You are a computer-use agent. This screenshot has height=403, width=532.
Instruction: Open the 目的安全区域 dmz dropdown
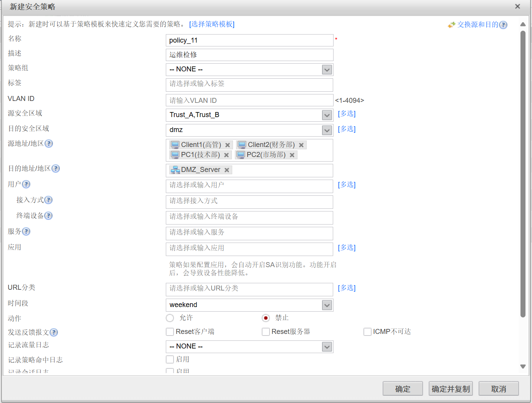327,130
